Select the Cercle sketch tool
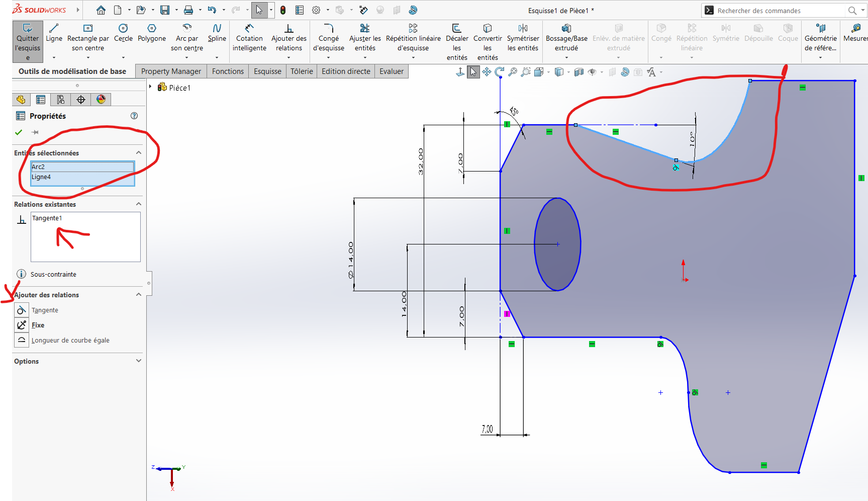 tap(123, 33)
